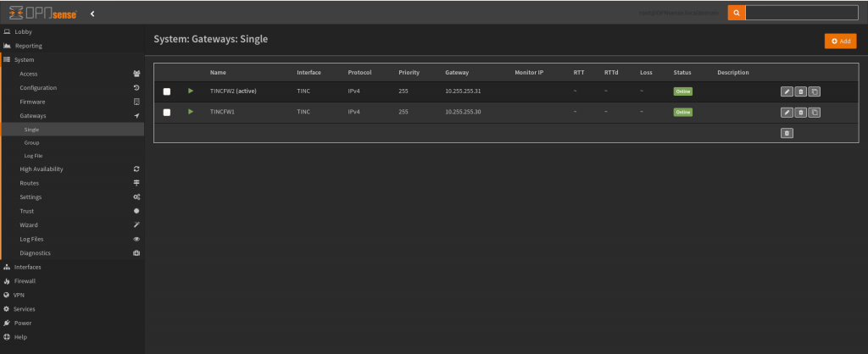Select the TINCFW1 row checkbox
The width and height of the screenshot is (868, 354).
point(167,112)
